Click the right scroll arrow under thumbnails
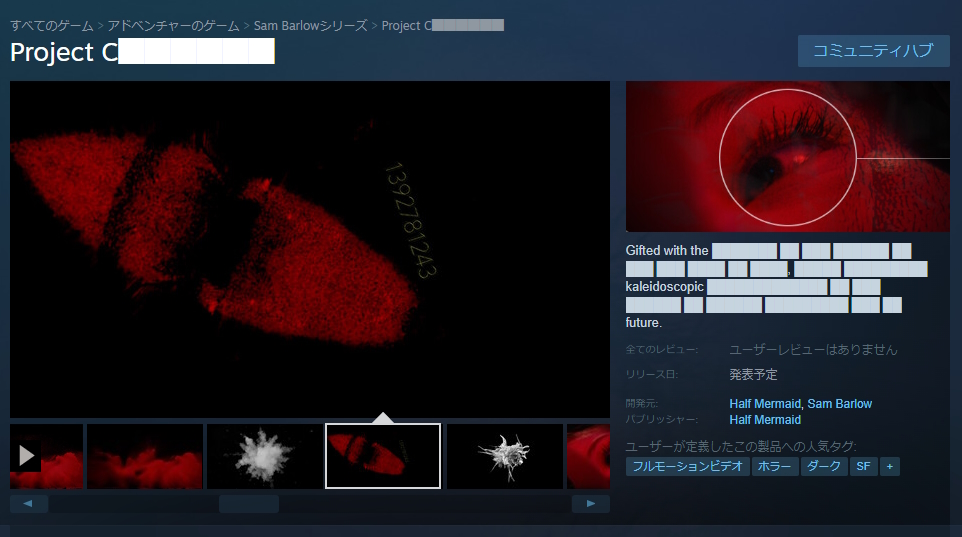Image resolution: width=962 pixels, height=537 pixels. tap(591, 504)
